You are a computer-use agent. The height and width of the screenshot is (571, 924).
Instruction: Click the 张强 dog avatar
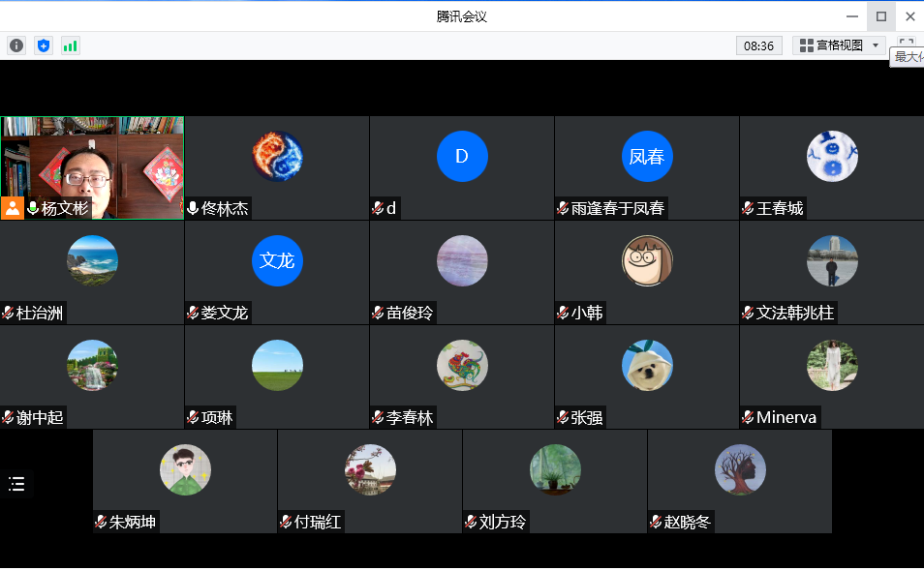click(647, 366)
